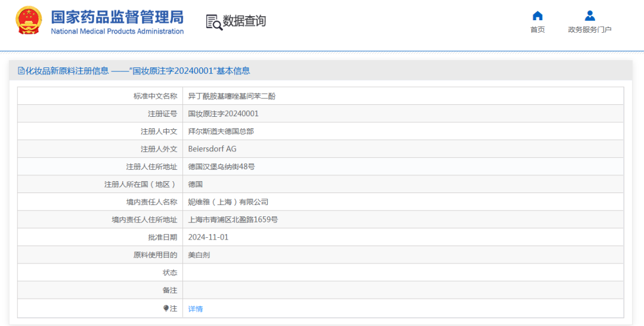Image resolution: width=644 pixels, height=326 pixels.
Task: Click the 政务服务门户 user icon
Action: click(x=590, y=16)
